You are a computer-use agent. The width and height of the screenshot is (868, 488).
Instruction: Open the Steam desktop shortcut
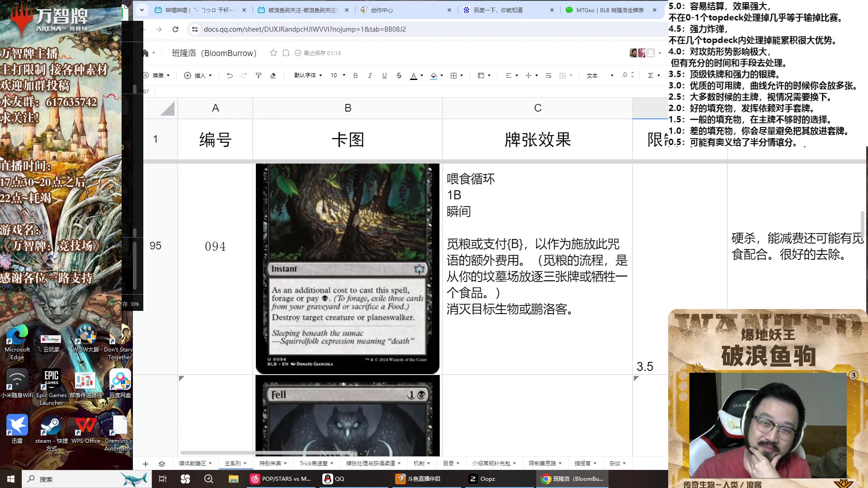[x=51, y=432]
